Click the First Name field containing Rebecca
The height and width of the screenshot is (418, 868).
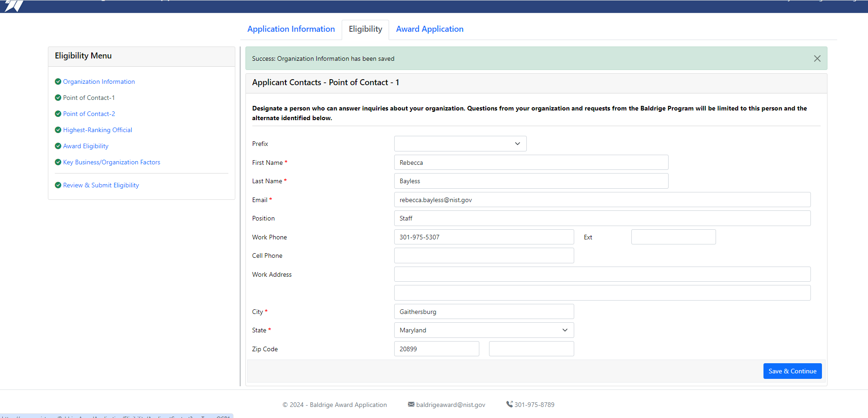pos(531,163)
